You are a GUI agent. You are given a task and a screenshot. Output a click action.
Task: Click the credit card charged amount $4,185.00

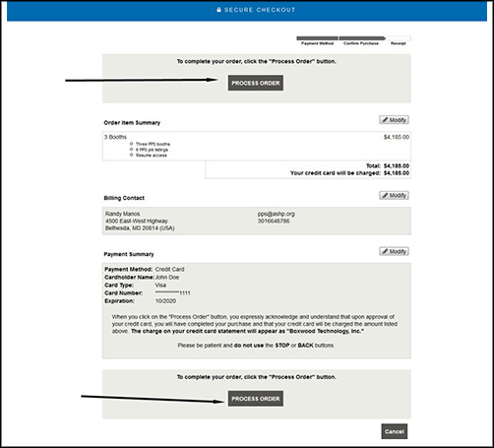point(397,173)
